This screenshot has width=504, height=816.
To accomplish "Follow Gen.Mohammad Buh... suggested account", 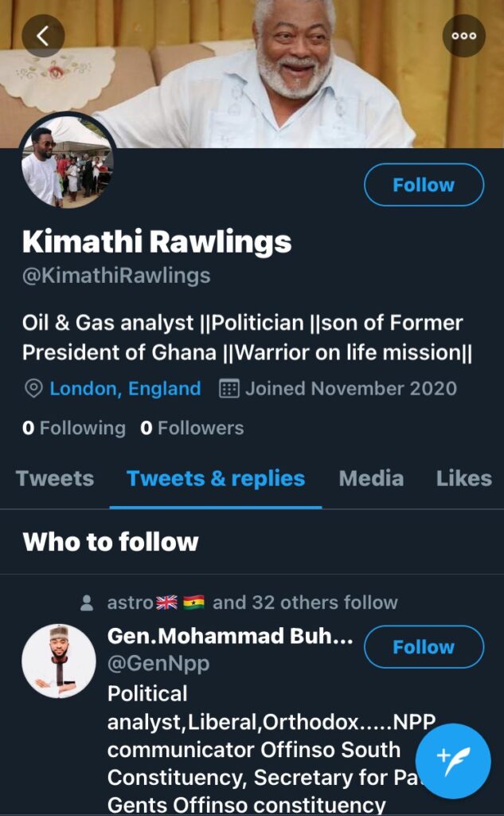I will [x=424, y=646].
